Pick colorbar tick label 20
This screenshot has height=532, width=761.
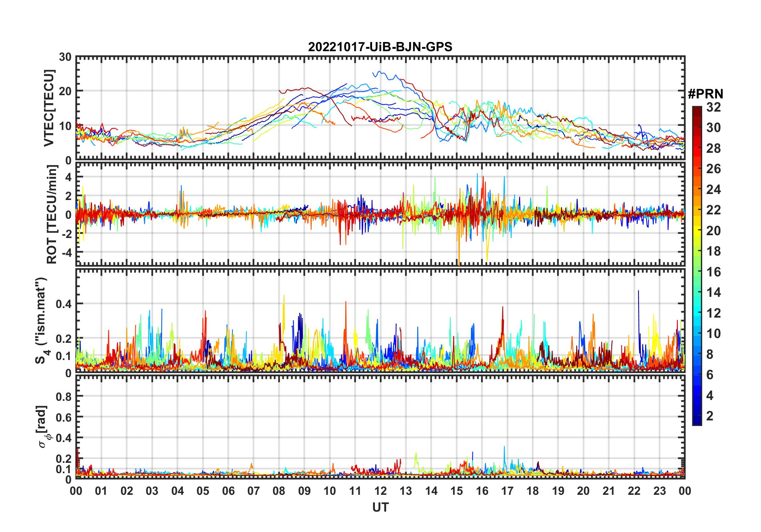coord(713,231)
